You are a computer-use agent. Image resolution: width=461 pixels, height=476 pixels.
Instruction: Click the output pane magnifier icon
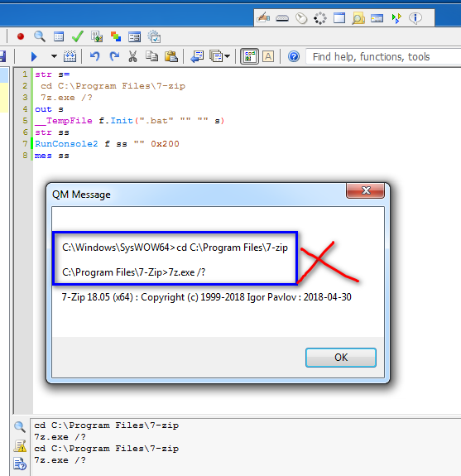20,427
